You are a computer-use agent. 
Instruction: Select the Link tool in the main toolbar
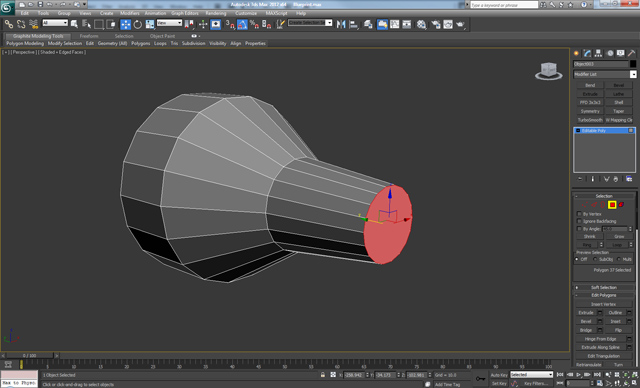tap(9, 24)
